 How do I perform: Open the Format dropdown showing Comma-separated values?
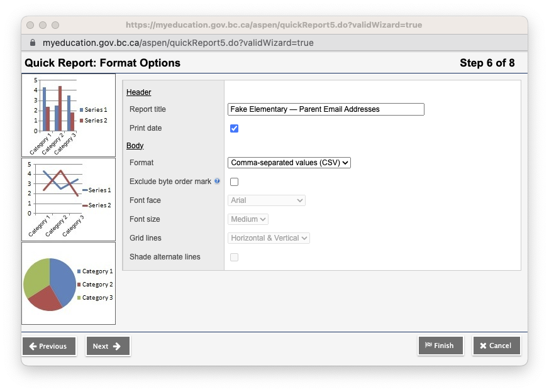point(289,162)
